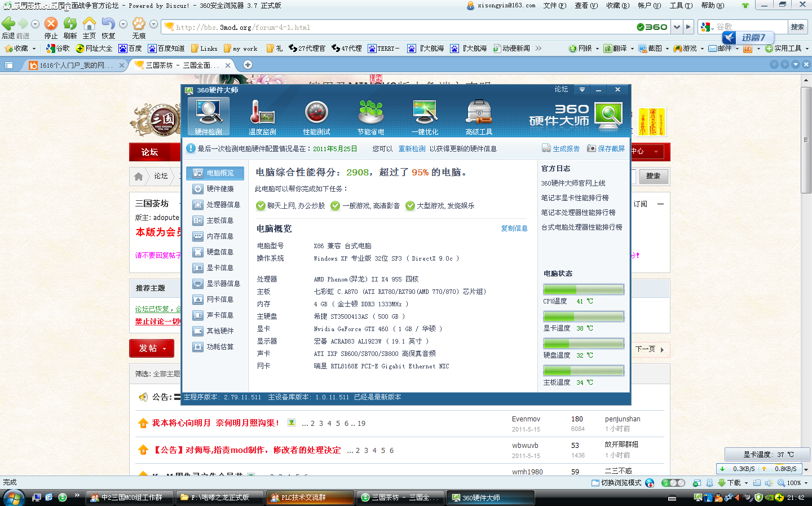This screenshot has height=506, width=812.
Task: Open the 文件(F) browser menu
Action: tap(554, 6)
